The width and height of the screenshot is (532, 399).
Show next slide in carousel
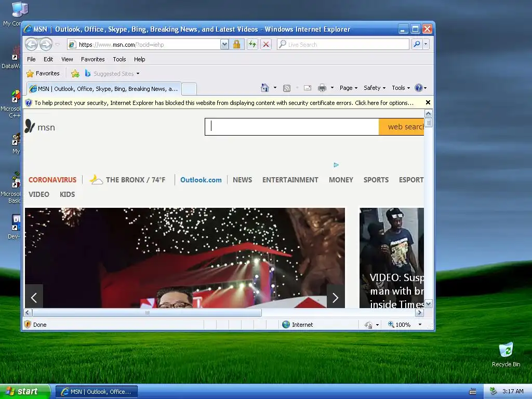coord(335,298)
